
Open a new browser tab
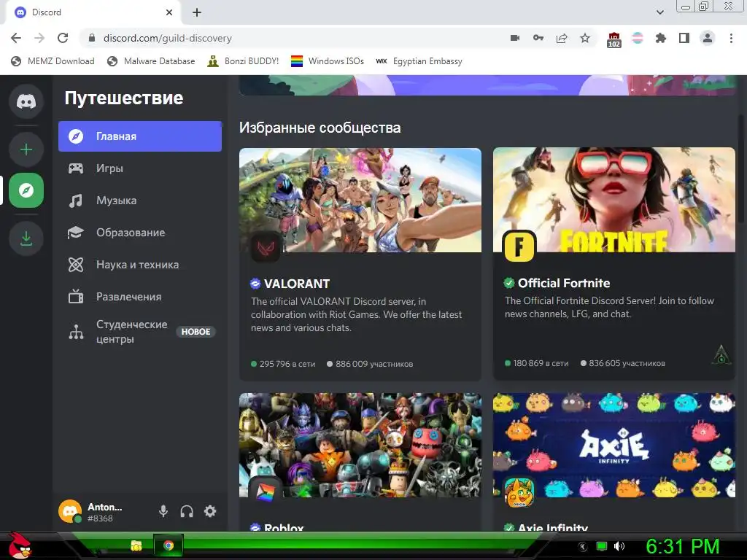[x=197, y=12]
